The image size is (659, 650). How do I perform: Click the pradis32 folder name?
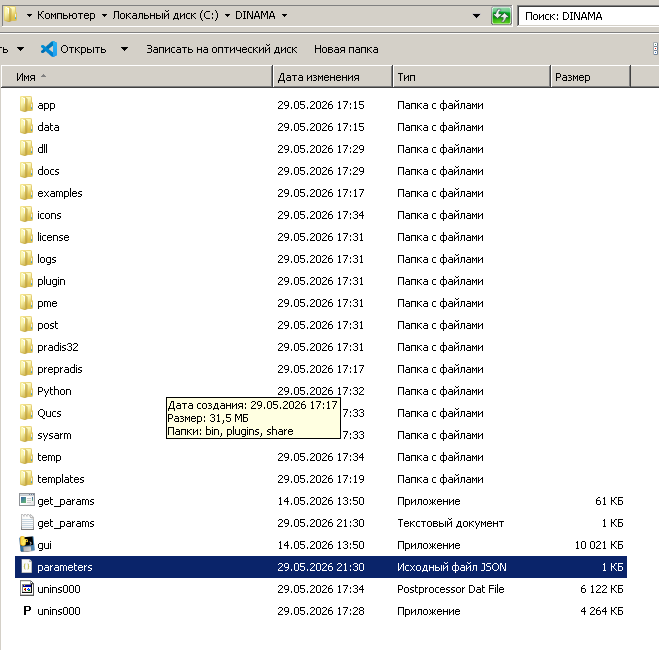tap(58, 347)
